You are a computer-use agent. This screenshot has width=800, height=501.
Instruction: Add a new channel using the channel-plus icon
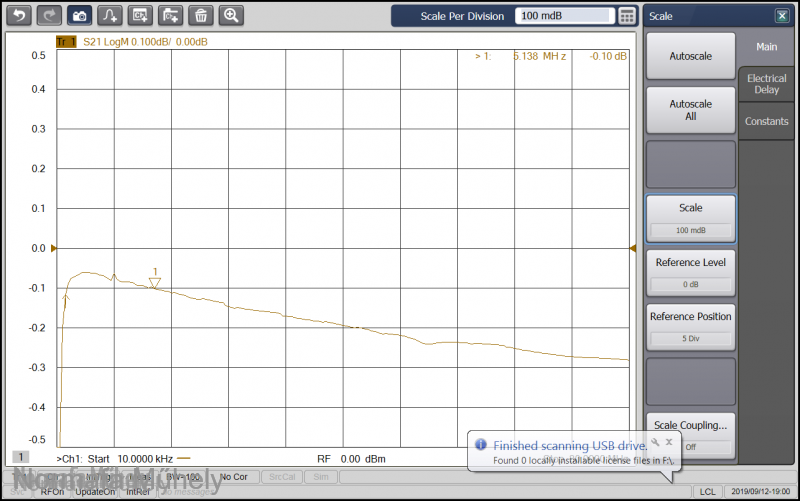click(x=140, y=16)
